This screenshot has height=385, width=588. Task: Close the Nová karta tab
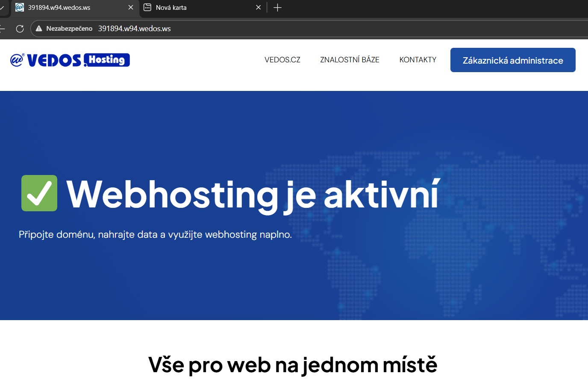pos(258,7)
